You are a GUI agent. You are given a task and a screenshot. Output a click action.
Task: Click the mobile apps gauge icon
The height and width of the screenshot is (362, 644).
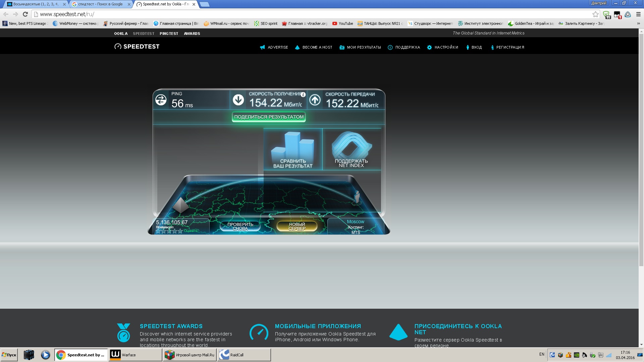pos(259,332)
